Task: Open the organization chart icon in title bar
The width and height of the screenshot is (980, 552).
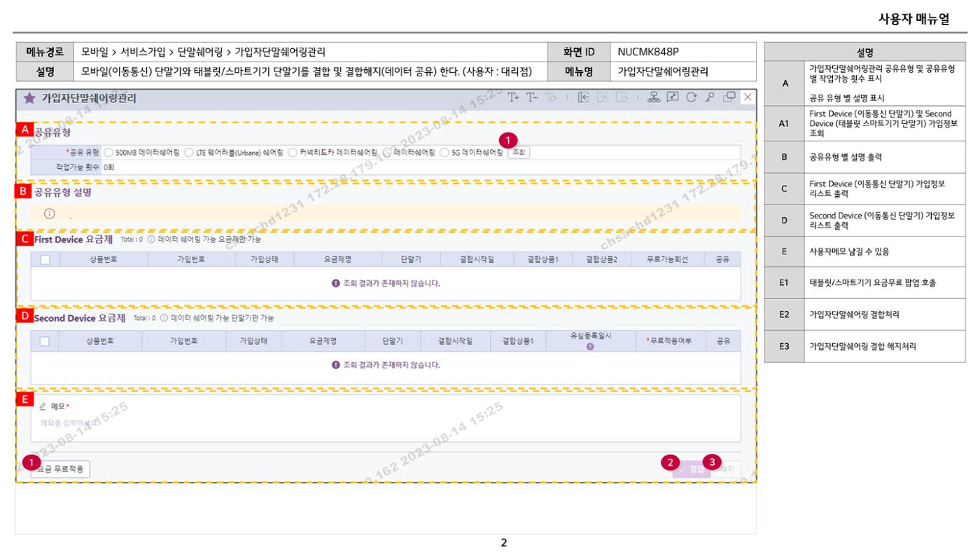Action: (654, 97)
